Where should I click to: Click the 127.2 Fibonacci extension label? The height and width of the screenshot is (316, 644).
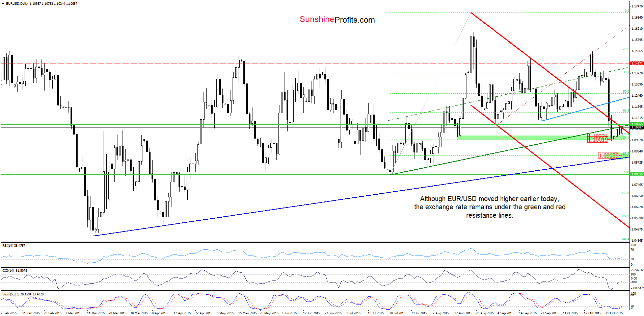tap(625, 216)
